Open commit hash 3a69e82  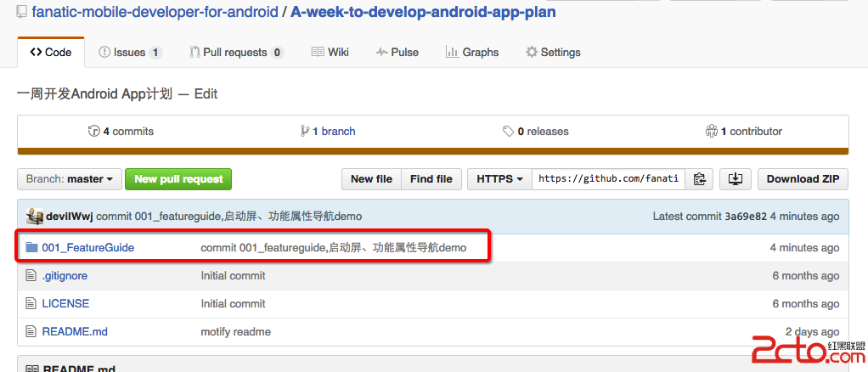(746, 217)
